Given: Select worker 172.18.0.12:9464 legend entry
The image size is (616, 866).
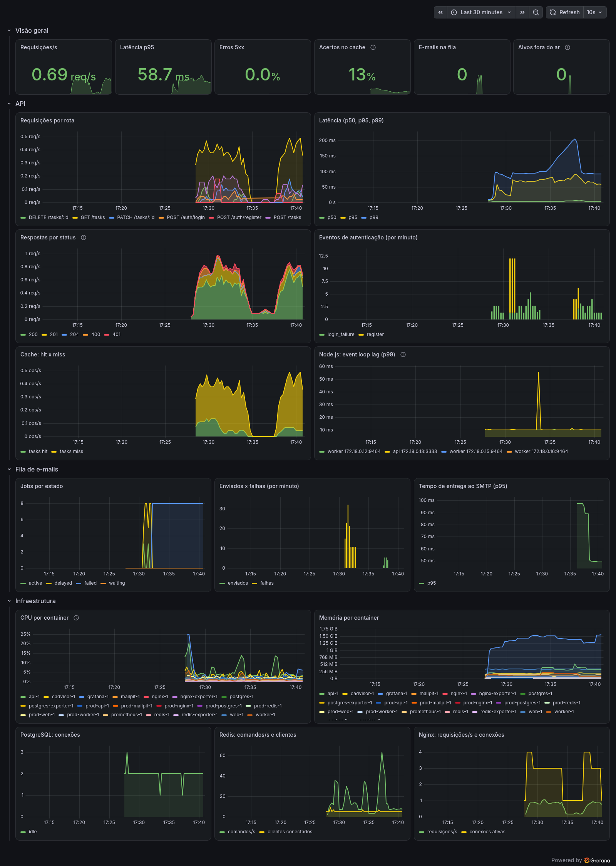Looking at the screenshot, I should click(x=354, y=451).
